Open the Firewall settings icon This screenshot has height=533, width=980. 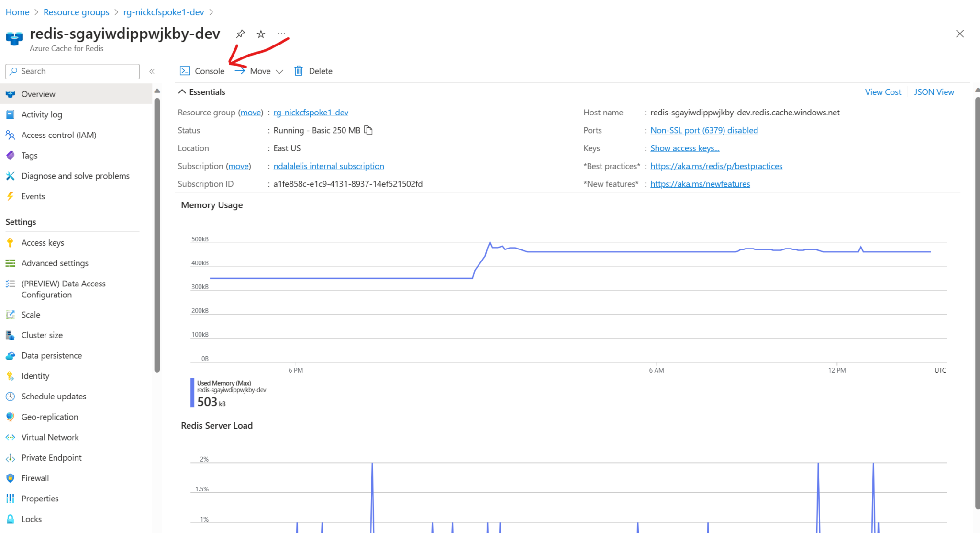coord(10,477)
